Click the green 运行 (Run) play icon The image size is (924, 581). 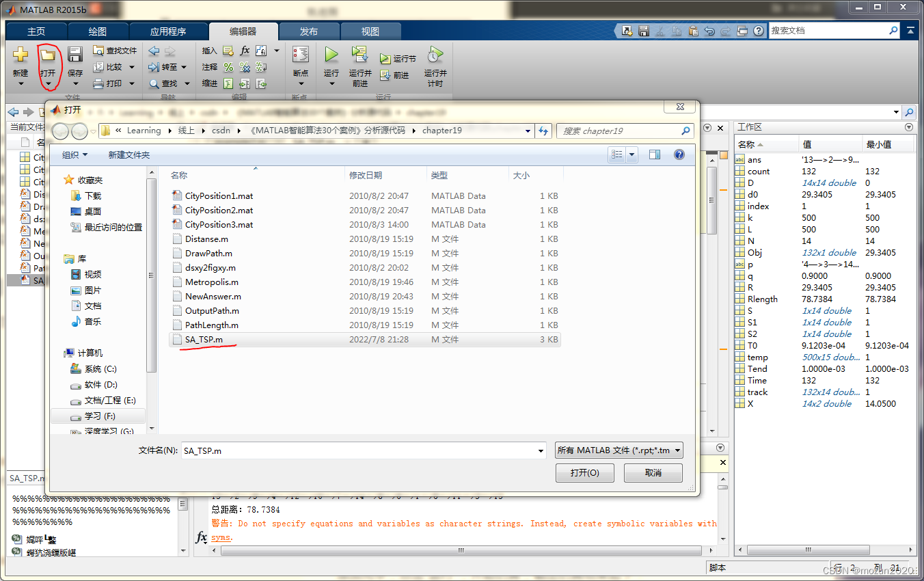(331, 55)
